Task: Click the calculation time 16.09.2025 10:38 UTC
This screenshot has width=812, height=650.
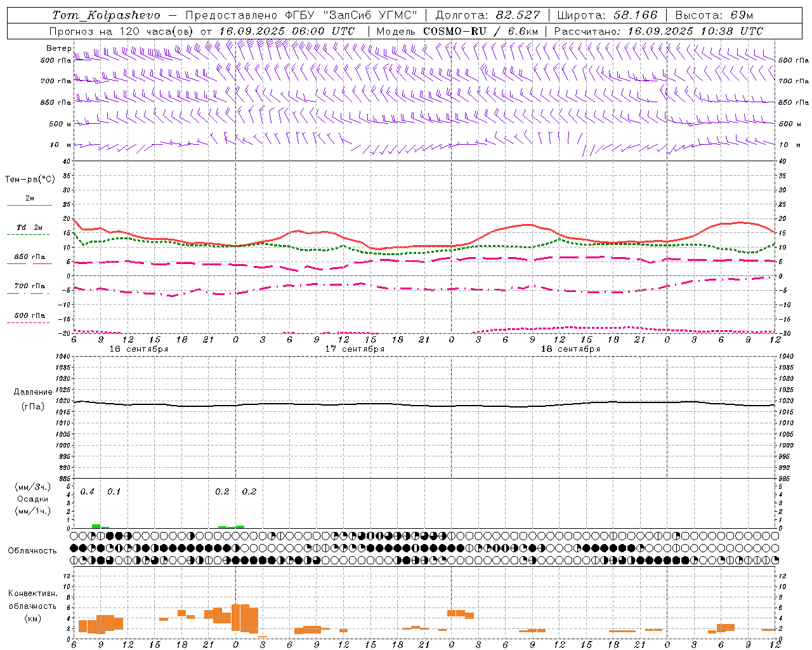Action: 695,31
